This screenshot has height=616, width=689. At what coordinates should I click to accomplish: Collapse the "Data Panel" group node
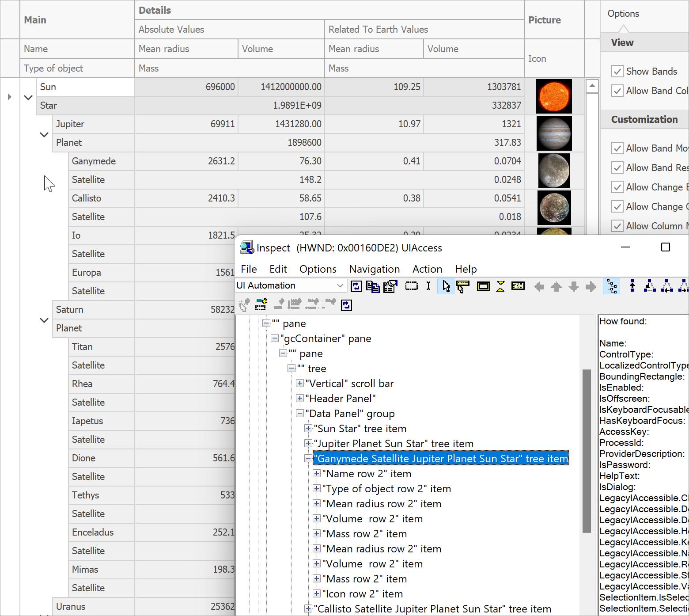click(x=300, y=414)
